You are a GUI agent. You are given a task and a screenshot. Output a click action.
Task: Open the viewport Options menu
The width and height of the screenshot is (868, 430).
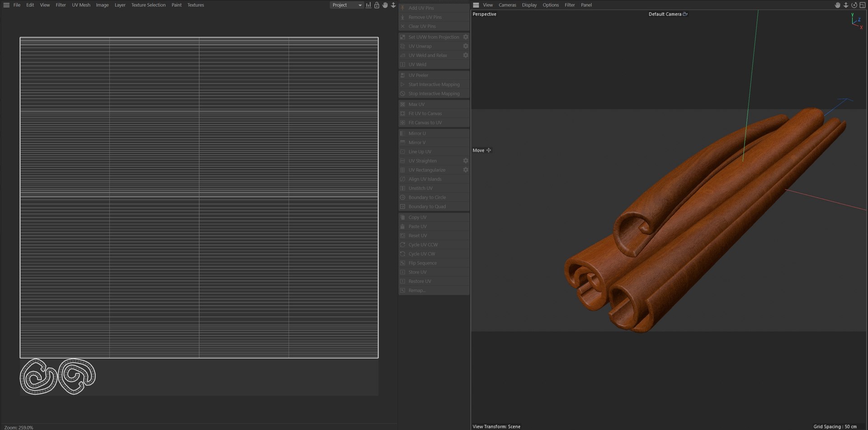(551, 5)
